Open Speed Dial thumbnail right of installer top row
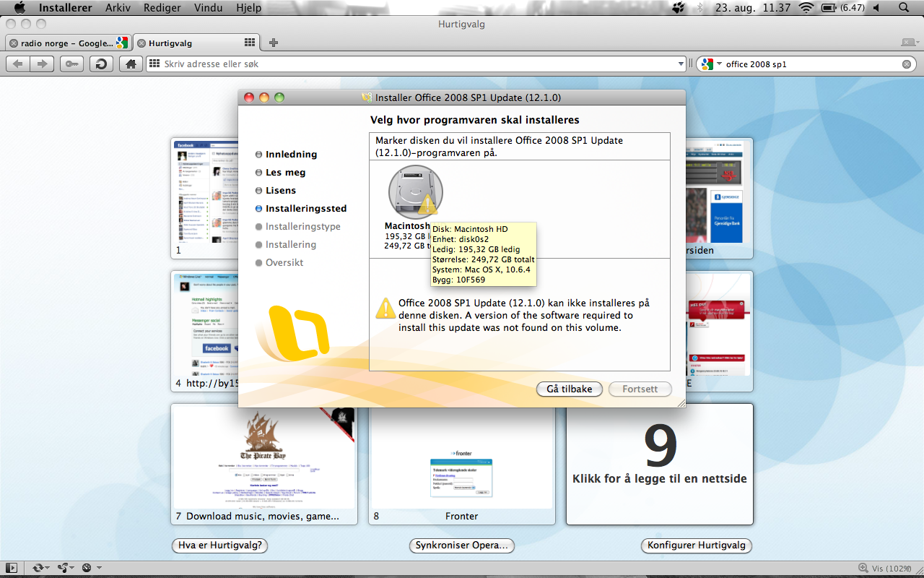Screen dimensions: 924x578 (719, 198)
